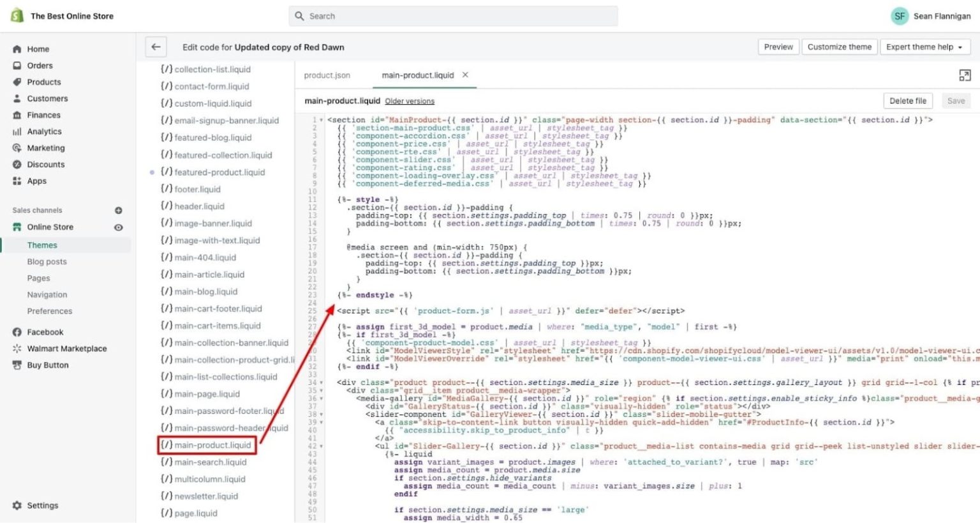Open the Expert theme help dropdown
Viewport: 980px width, 523px height.
tap(924, 47)
